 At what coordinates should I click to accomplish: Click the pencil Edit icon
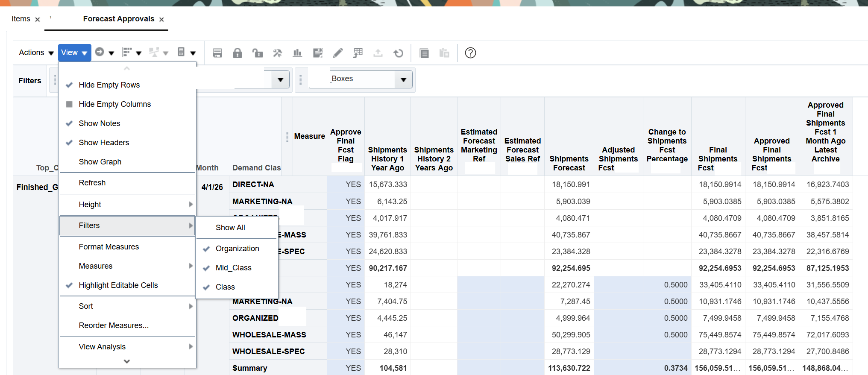click(x=337, y=53)
